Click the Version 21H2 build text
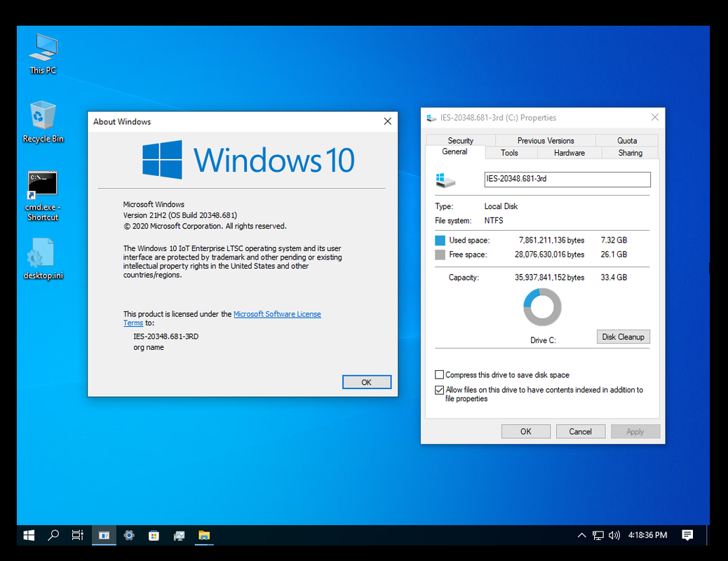Viewport: 728px width, 561px height. [x=180, y=215]
